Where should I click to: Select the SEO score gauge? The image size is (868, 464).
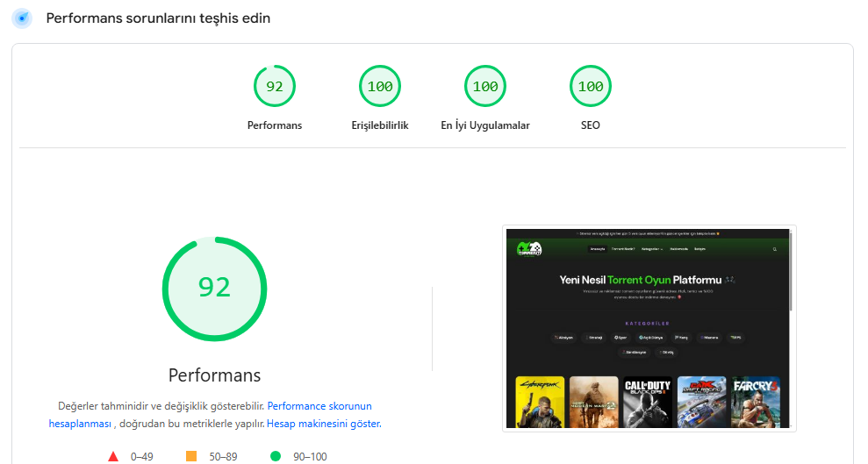pos(590,86)
